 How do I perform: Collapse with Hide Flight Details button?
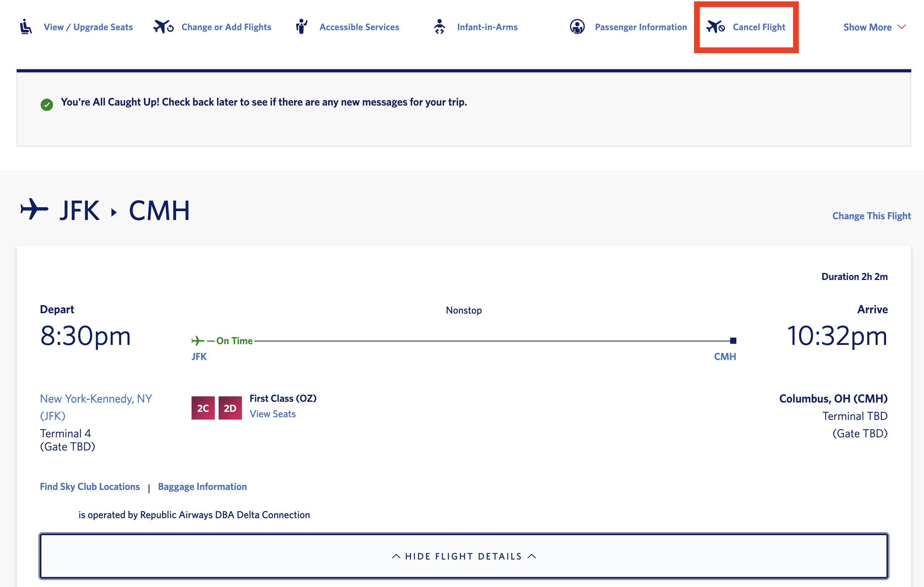464,556
